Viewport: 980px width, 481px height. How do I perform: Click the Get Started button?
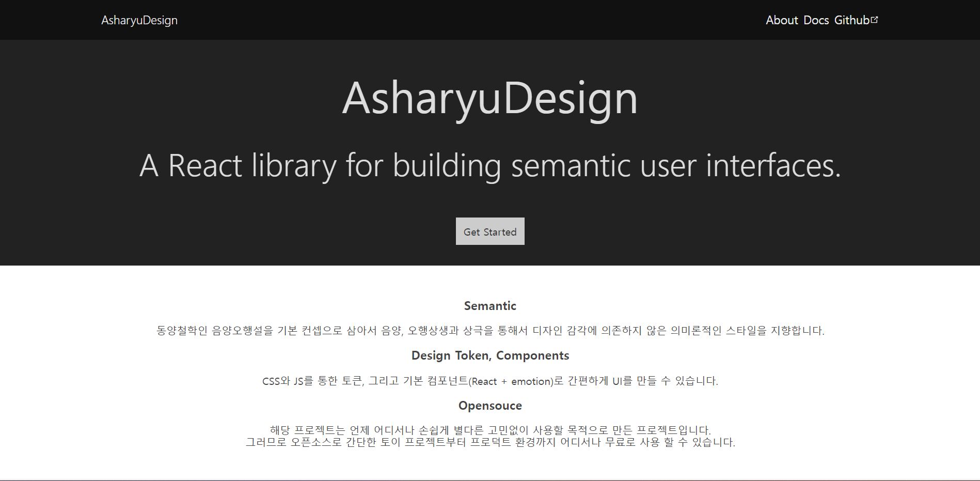click(490, 231)
